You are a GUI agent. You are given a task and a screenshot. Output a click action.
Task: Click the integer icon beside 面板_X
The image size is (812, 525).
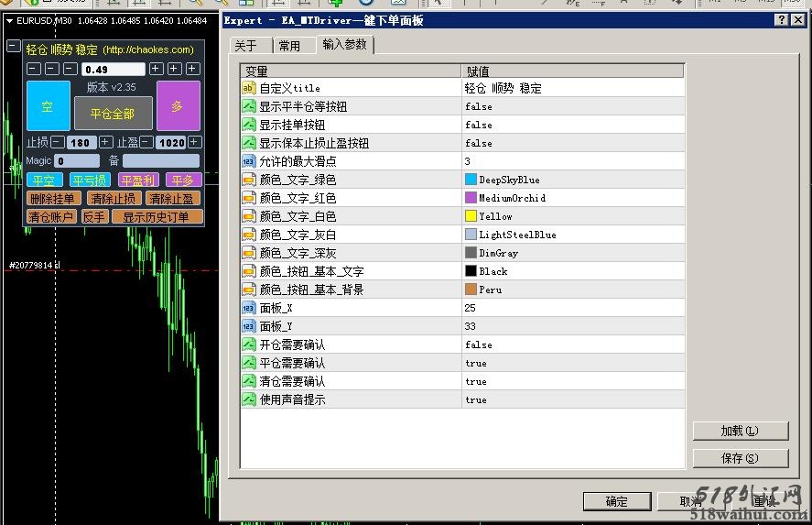coord(249,308)
